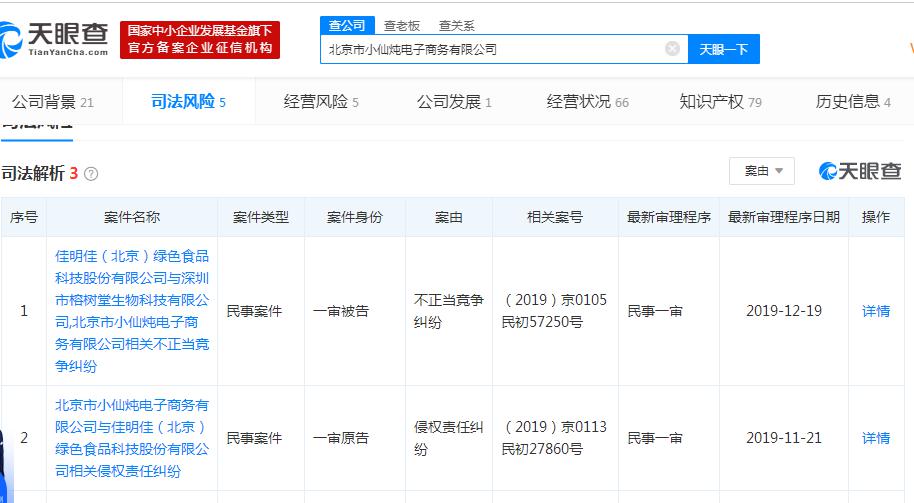The image size is (914, 503).
Task: Click 民事一审 in the 2019-11-21 row
Action: tap(655, 438)
